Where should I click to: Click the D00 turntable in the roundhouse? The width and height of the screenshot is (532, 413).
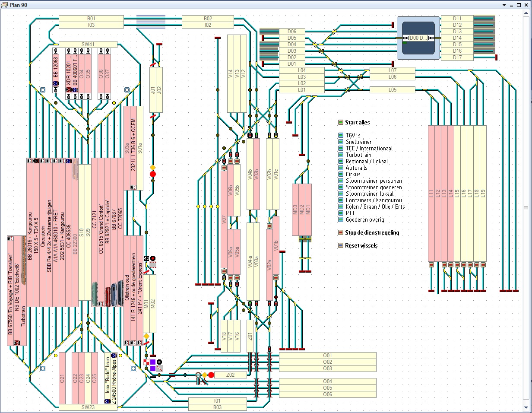[x=418, y=38]
